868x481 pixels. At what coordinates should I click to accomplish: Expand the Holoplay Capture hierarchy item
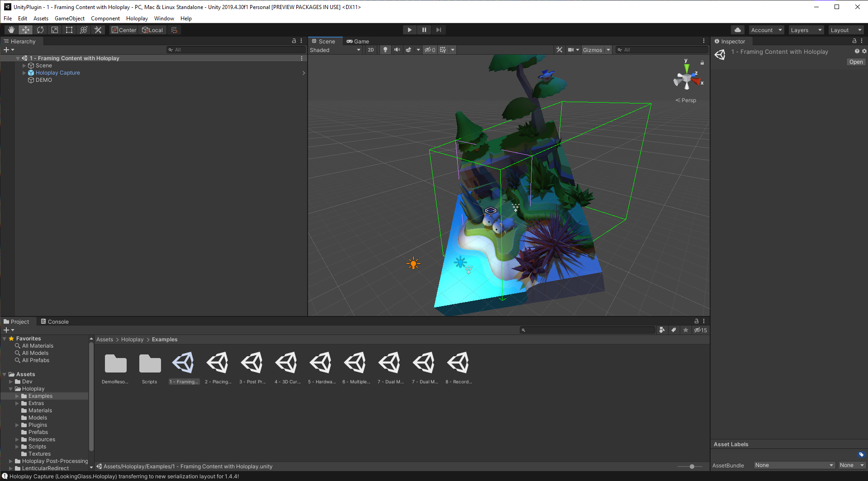point(24,73)
